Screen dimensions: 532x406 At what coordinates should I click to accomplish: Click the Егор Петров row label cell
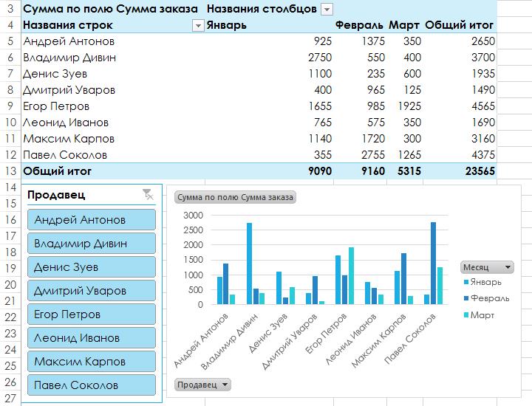pyautogui.click(x=113, y=106)
